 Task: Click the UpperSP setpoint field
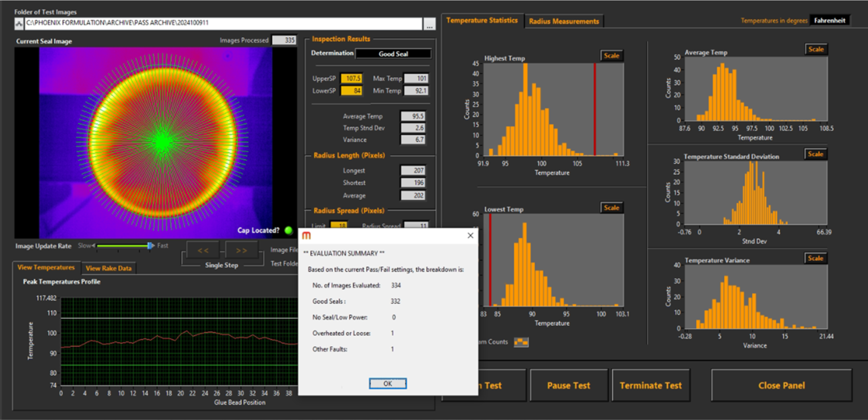click(351, 78)
